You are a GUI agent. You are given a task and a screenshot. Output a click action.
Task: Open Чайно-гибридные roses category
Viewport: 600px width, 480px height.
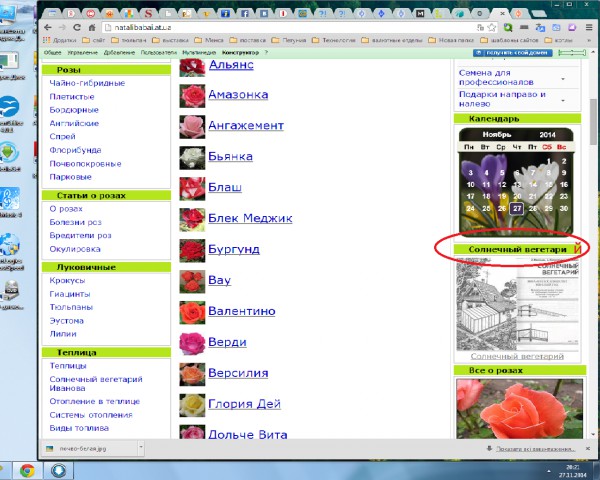pyautogui.click(x=87, y=83)
